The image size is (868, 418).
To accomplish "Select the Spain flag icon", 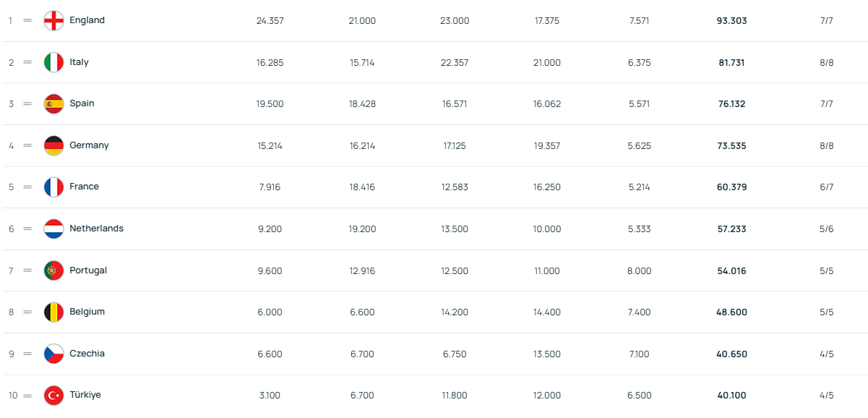I will [53, 104].
